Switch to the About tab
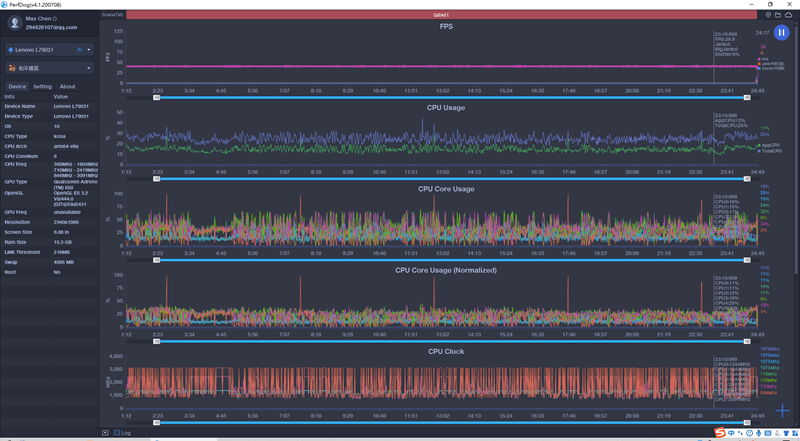Screen dimensions: 800x441 pyautogui.click(x=67, y=86)
